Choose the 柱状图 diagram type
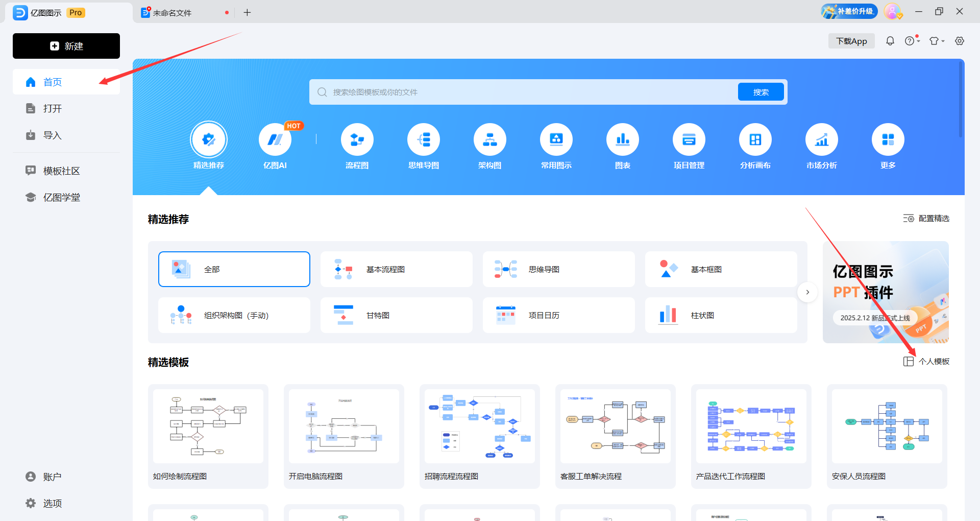Image resolution: width=980 pixels, height=521 pixels. [721, 315]
